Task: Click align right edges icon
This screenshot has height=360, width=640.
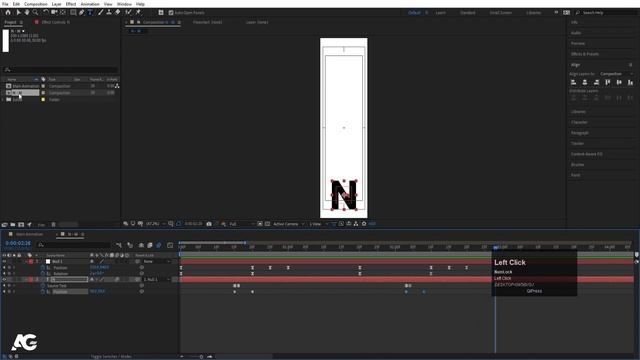Action: [596, 82]
